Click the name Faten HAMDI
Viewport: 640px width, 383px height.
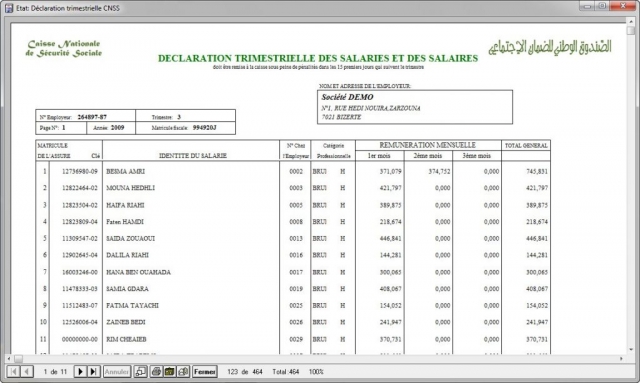[124, 222]
